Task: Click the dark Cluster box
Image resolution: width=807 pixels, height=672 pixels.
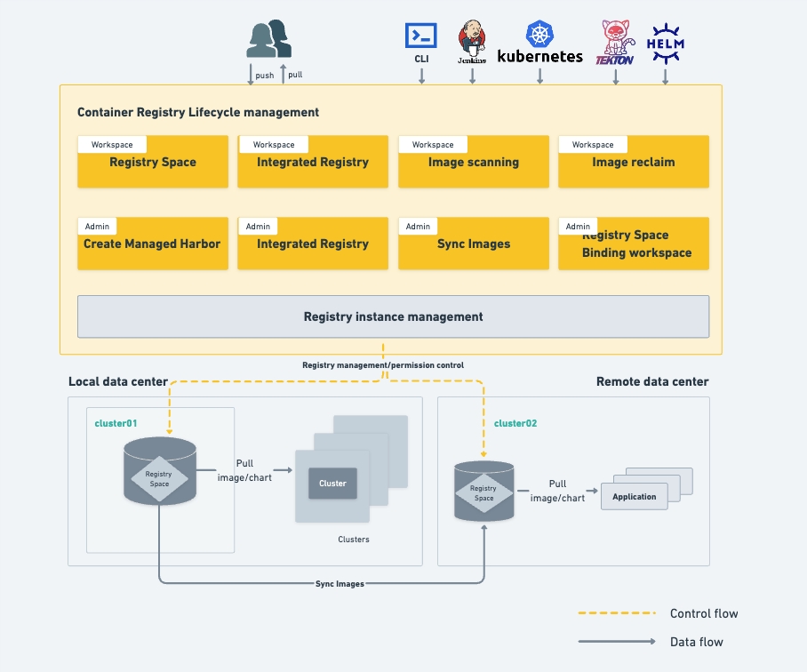Action: coord(332,484)
